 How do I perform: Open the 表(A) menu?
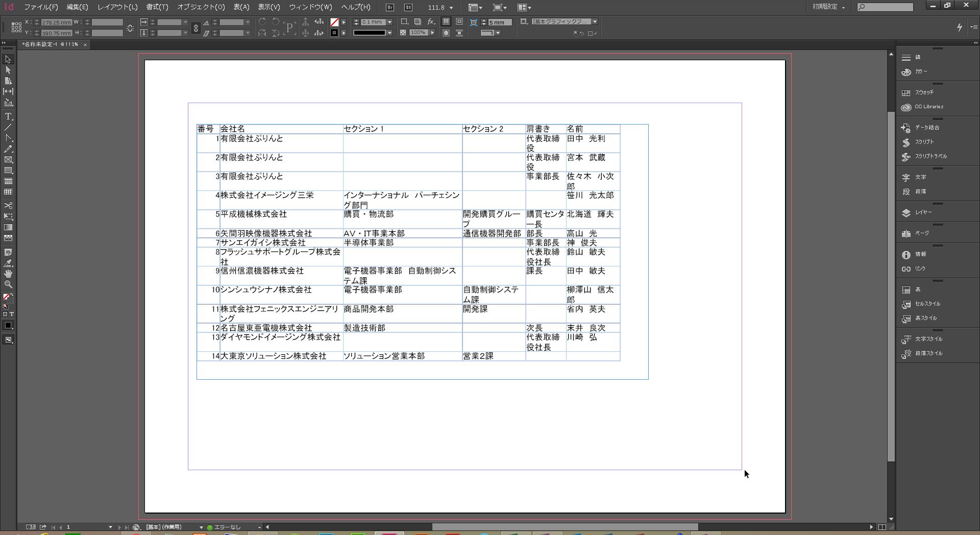click(241, 7)
